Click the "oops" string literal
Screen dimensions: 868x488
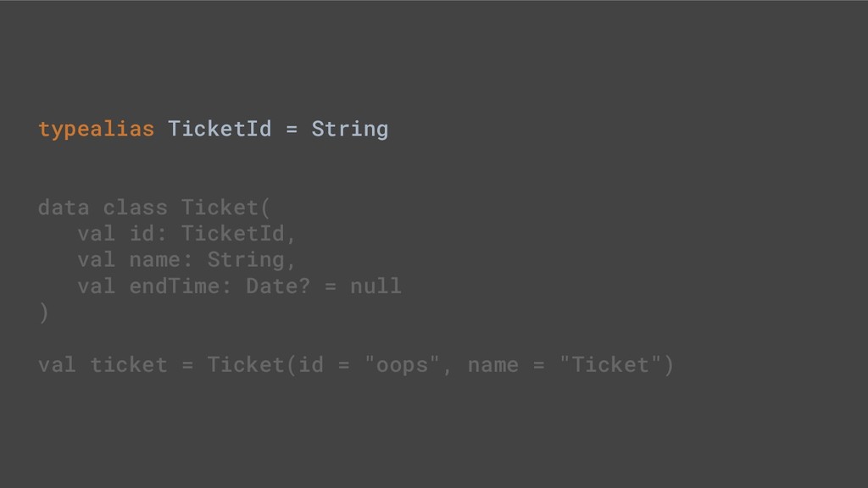point(401,365)
